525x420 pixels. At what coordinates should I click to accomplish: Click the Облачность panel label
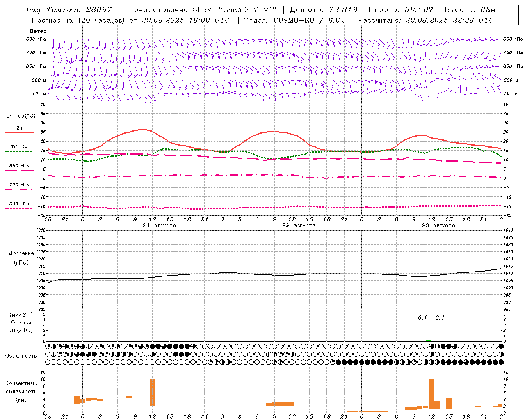click(21, 356)
